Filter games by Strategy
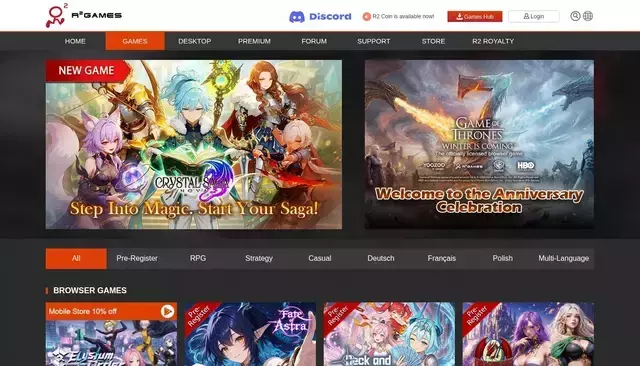The image size is (640, 366). click(x=259, y=259)
